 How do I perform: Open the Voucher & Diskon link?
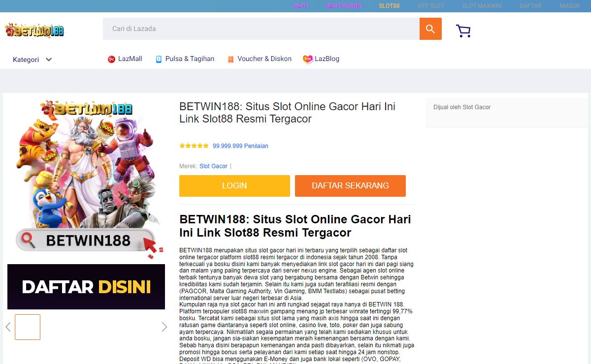coord(264,59)
